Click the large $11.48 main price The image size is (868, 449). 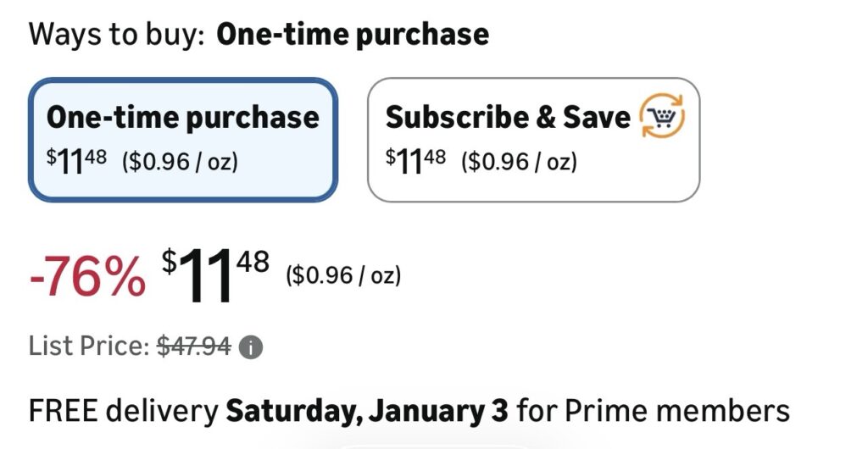(215, 276)
